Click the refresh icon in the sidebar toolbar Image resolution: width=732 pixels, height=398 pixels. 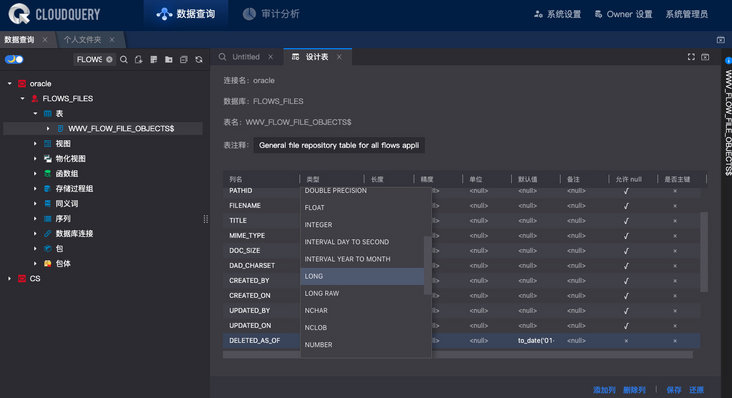pyautogui.click(x=199, y=59)
